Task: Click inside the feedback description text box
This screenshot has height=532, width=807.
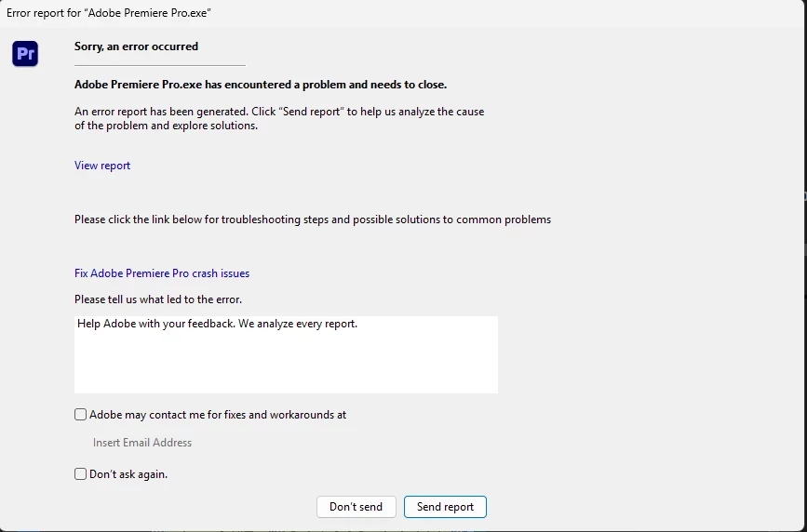Action: (286, 355)
